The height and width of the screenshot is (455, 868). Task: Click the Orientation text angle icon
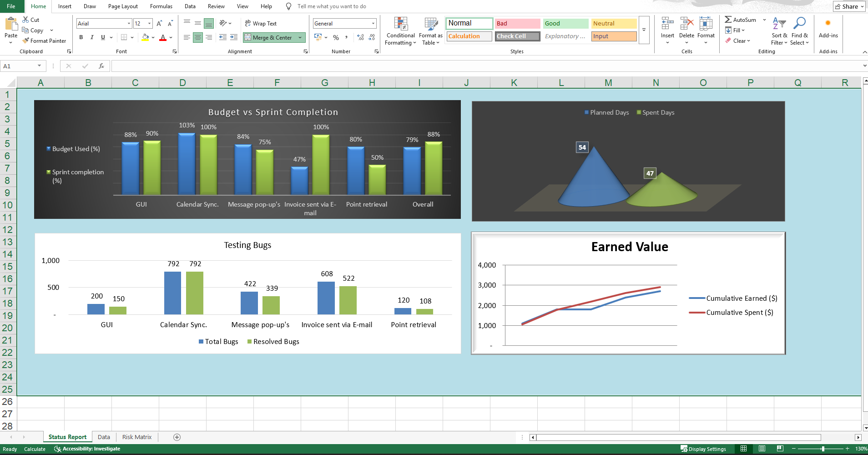click(x=223, y=23)
